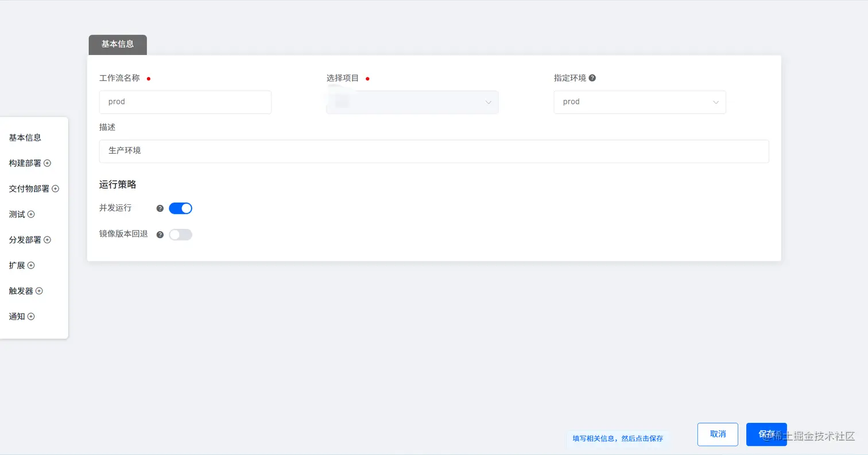
Task: Add a 分发部署 stage via plus icon
Action: [x=48, y=240]
